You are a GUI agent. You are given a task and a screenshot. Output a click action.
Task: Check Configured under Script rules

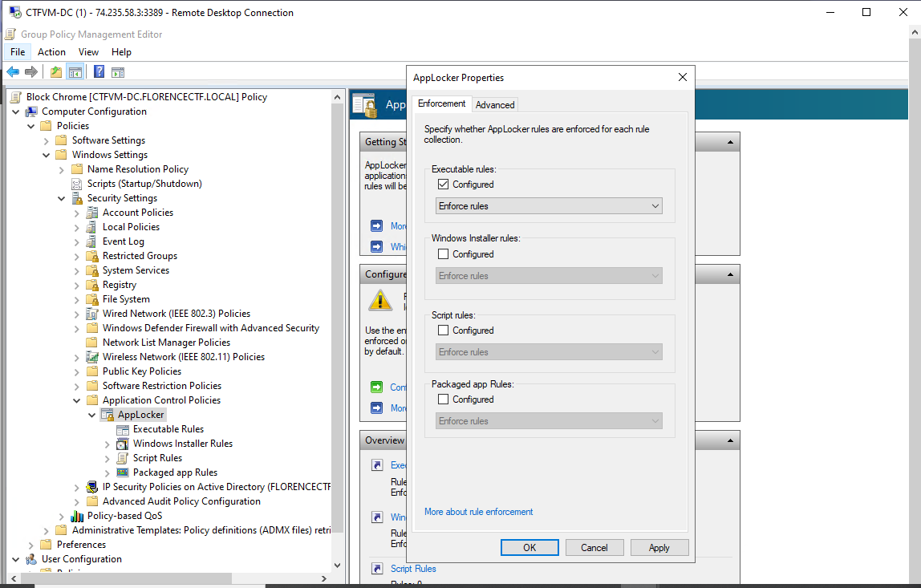coord(444,330)
